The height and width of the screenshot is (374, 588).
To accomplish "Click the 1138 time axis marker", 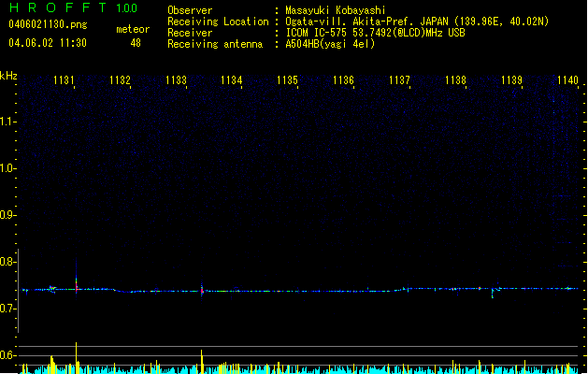I will tap(455, 80).
